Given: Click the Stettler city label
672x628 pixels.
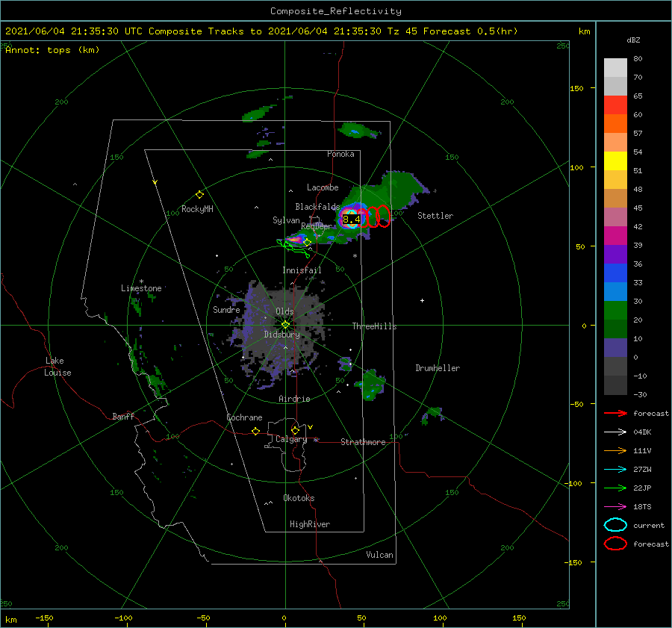Looking at the screenshot, I should (x=435, y=216).
